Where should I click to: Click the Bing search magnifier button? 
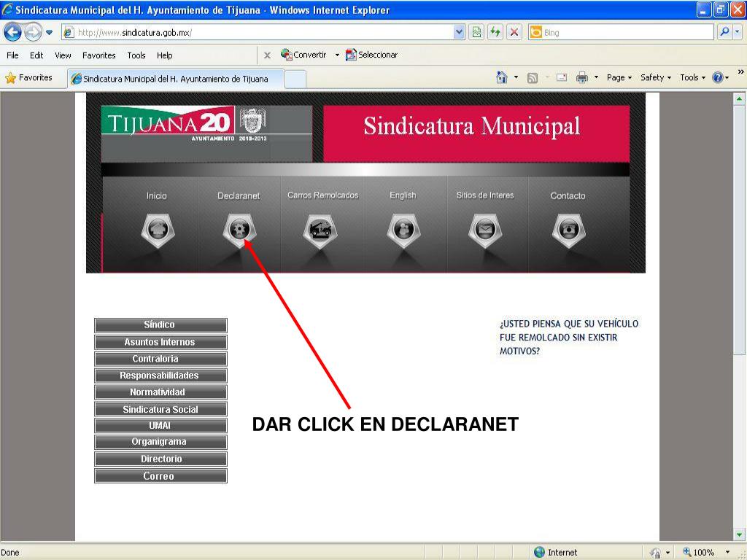tap(724, 32)
